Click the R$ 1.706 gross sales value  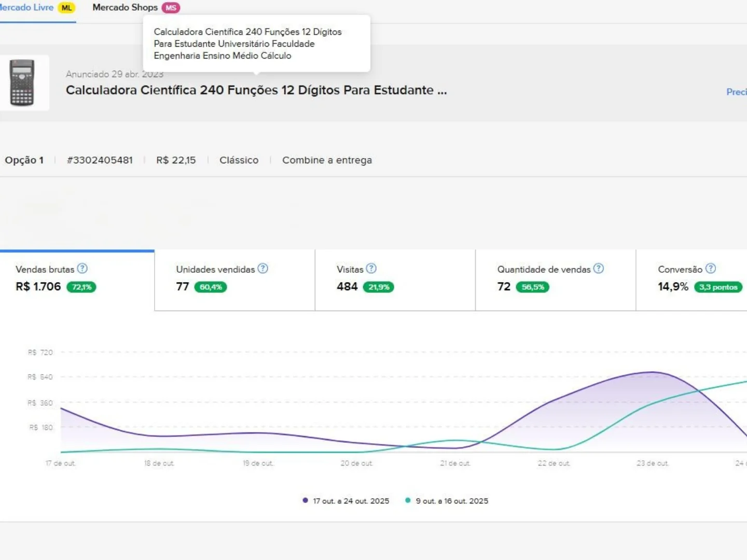(38, 287)
